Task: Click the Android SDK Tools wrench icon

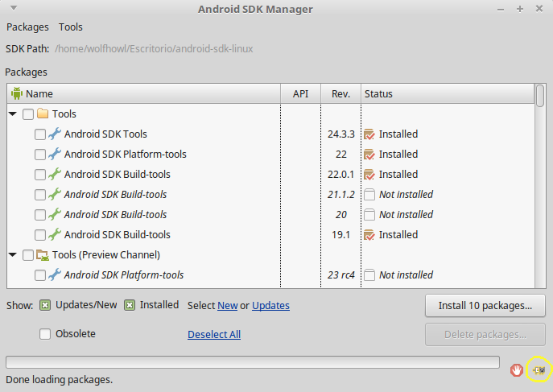Action: (55, 134)
